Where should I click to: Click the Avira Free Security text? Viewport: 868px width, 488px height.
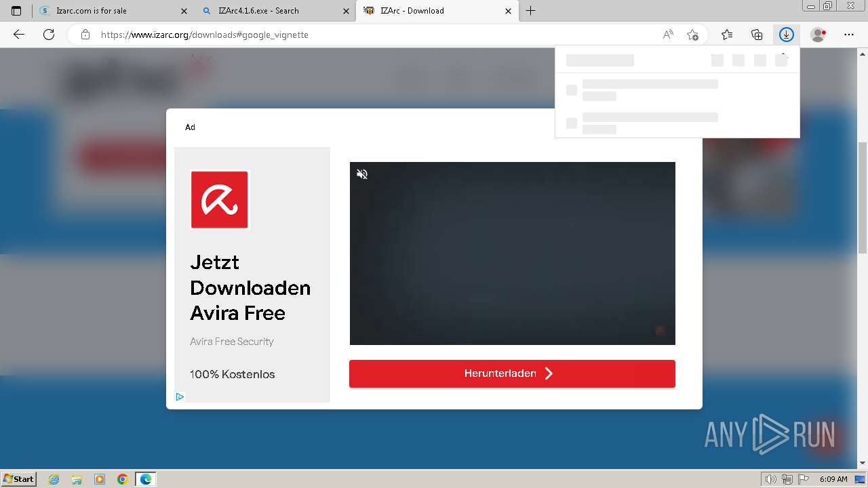pyautogui.click(x=232, y=342)
